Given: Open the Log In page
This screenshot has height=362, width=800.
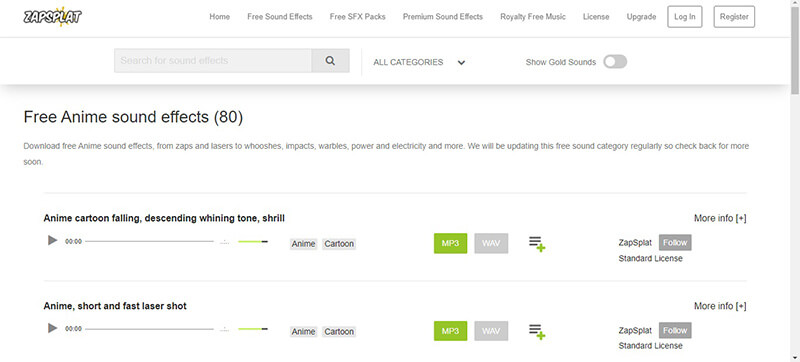Looking at the screenshot, I should [x=685, y=17].
